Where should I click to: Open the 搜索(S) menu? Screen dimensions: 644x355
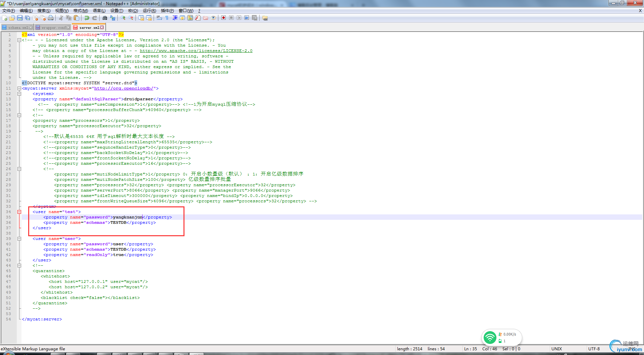[44, 11]
